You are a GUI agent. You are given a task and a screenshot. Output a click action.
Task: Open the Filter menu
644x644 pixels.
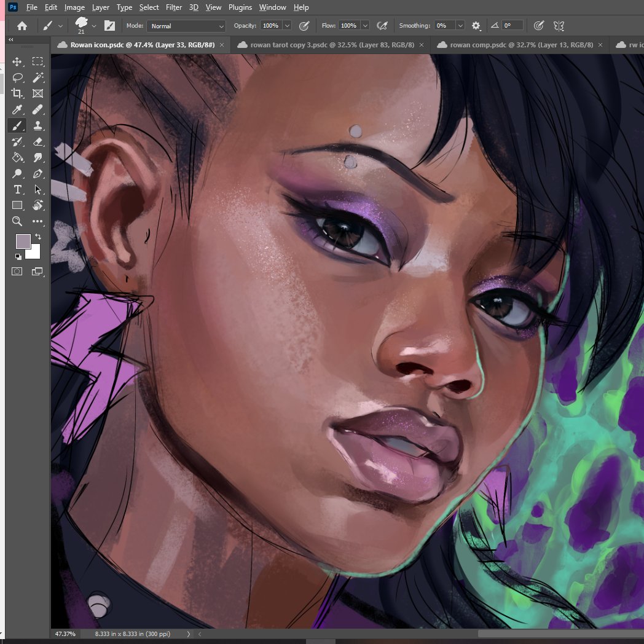[174, 7]
